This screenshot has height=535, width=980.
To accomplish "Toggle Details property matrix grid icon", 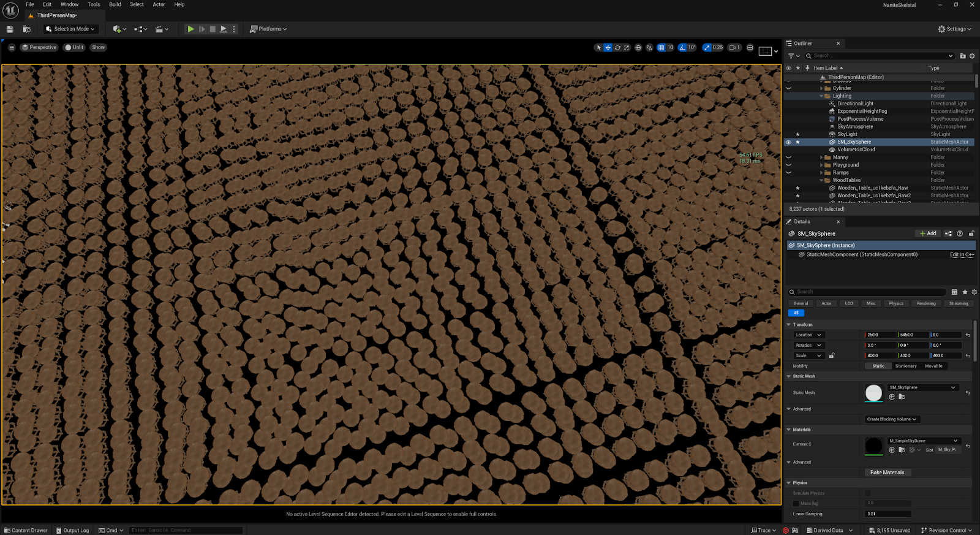I will click(954, 292).
